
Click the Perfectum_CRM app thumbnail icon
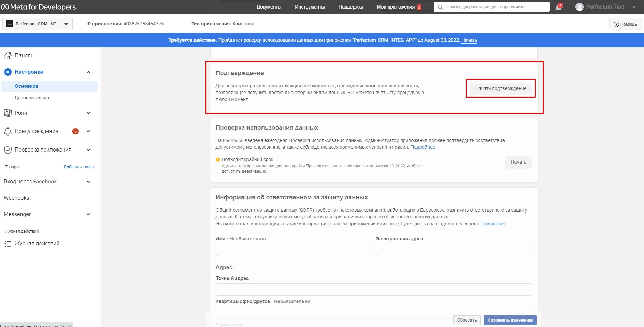(x=10, y=24)
